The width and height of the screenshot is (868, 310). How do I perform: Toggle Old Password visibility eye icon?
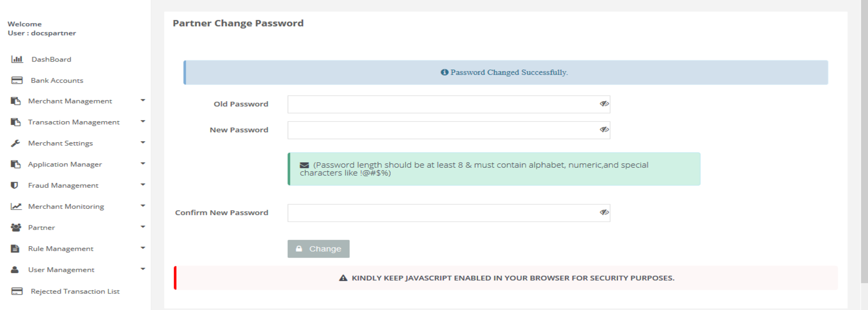[604, 104]
